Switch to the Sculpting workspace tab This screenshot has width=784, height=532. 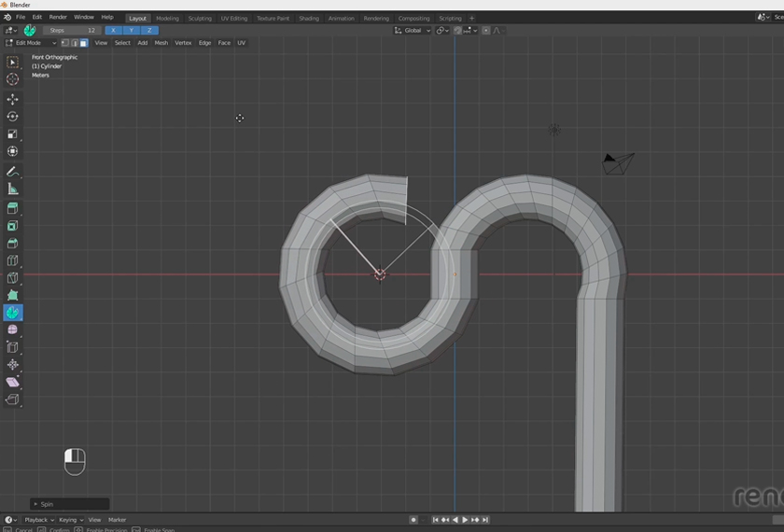pos(200,18)
